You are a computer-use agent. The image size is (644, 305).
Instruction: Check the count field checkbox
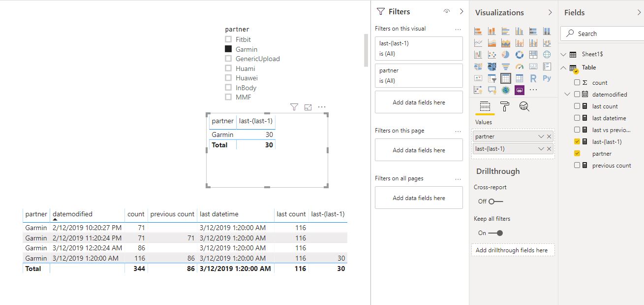point(577,82)
